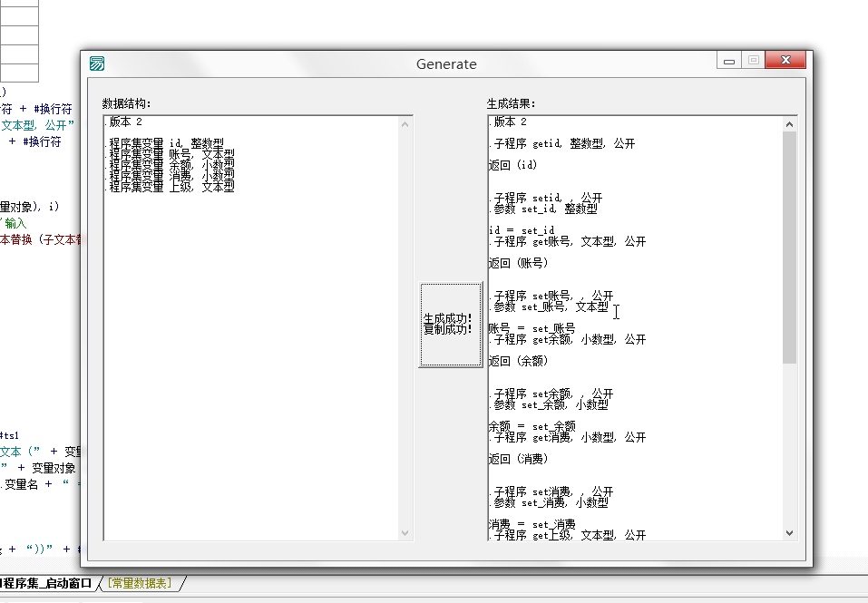Screen dimensions: 868x603
Task: Click the 返回 (id) line in results
Action: click(513, 166)
